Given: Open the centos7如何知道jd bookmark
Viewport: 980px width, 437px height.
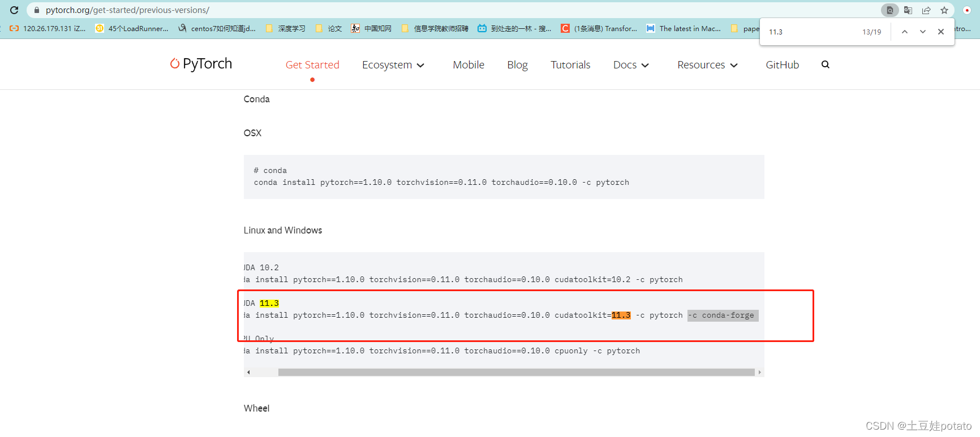Looking at the screenshot, I should point(217,28).
